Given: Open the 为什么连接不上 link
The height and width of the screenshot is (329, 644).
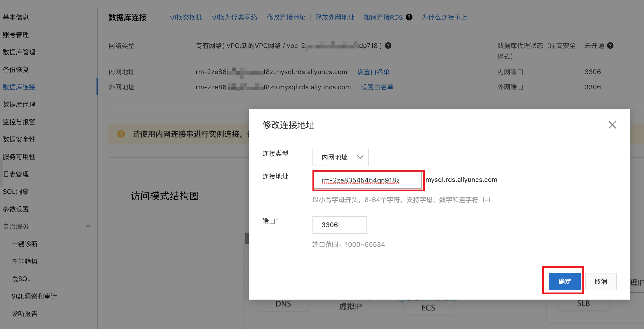Looking at the screenshot, I should pos(444,17).
